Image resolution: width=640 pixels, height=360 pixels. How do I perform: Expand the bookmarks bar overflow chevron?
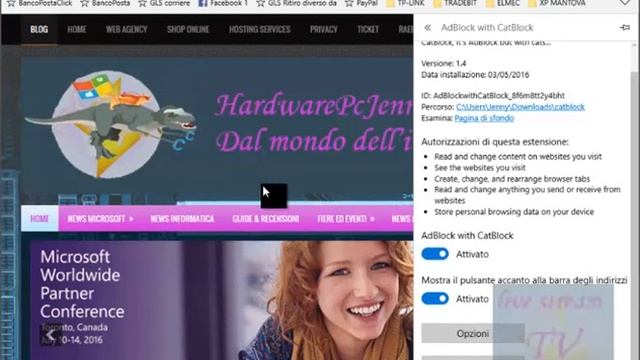[625, 3]
